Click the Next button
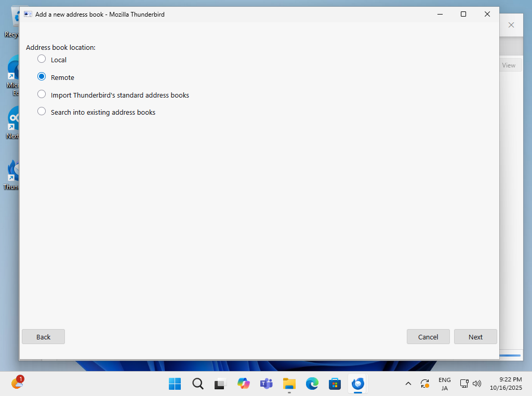532x396 pixels. 475,337
